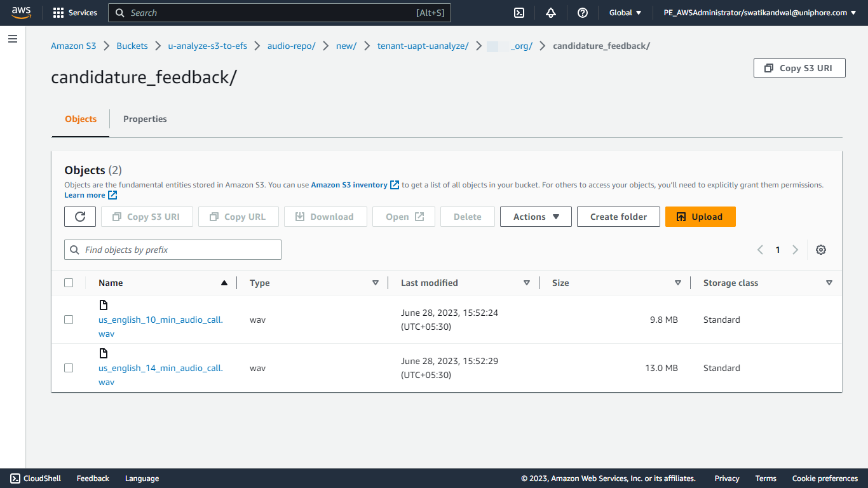Click the Copy S3 URI button in the toolbar

[146, 217]
